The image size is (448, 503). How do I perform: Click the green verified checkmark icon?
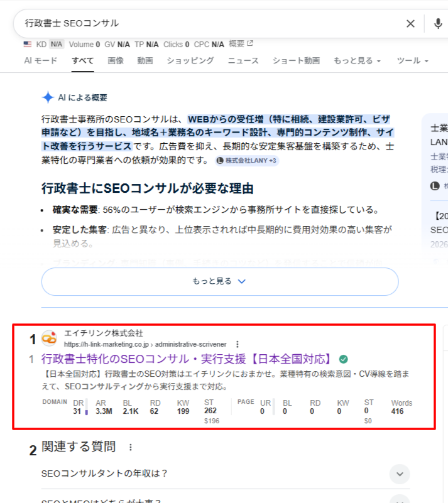click(343, 359)
